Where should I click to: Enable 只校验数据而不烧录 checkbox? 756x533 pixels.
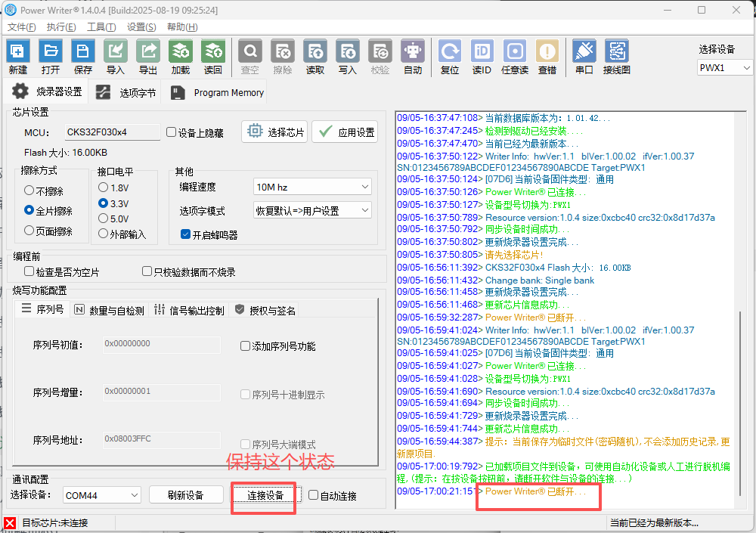pyautogui.click(x=147, y=271)
